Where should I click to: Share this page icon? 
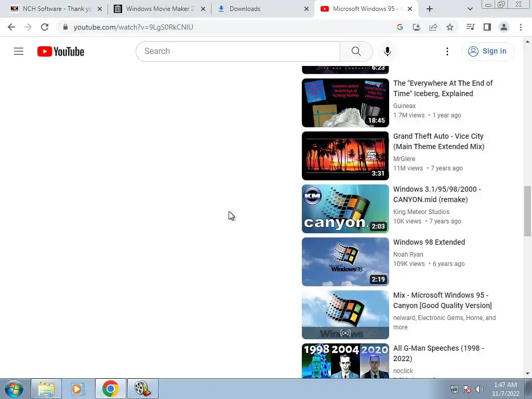coord(433,27)
